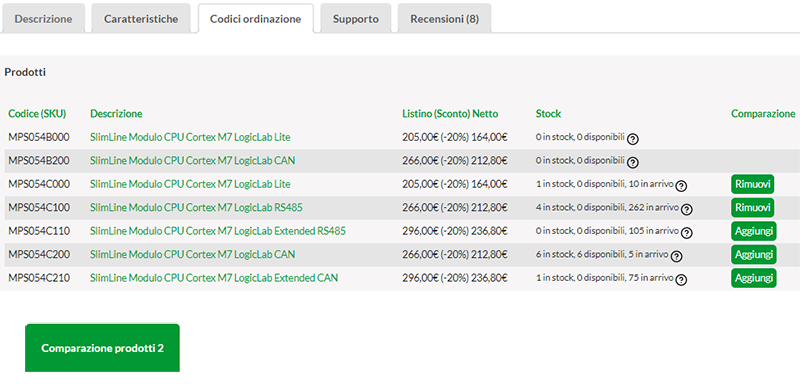Screen dimensions: 800x391
Task: Open stock help icon for MPS054C110
Action: [x=687, y=233]
